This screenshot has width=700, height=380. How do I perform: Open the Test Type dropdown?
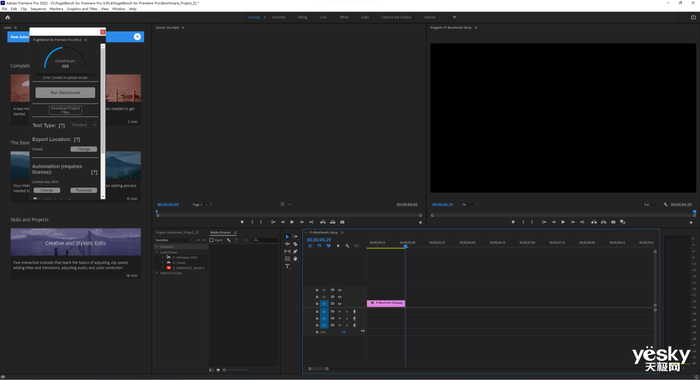click(x=83, y=125)
